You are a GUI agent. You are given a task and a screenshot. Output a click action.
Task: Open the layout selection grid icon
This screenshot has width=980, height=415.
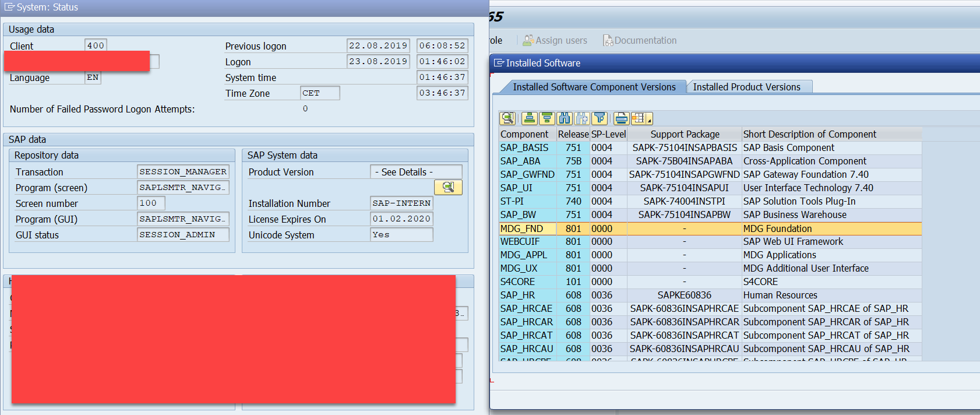pos(638,118)
